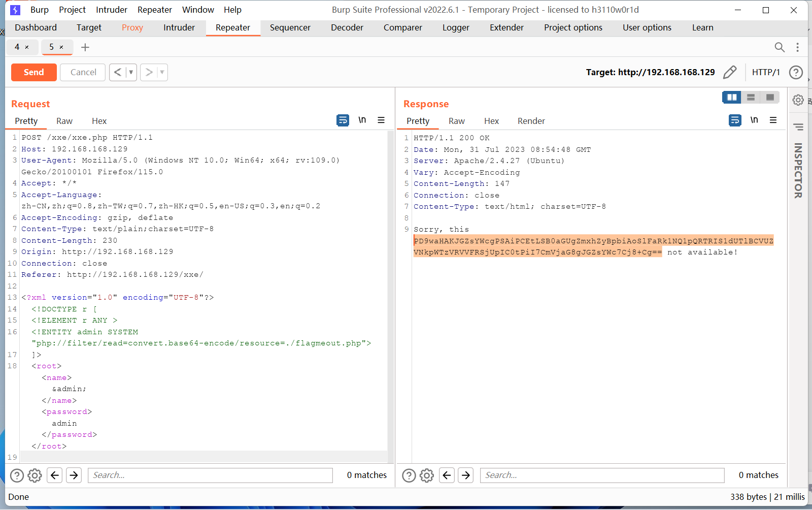
Task: Open the Burp menu
Action: pos(40,10)
